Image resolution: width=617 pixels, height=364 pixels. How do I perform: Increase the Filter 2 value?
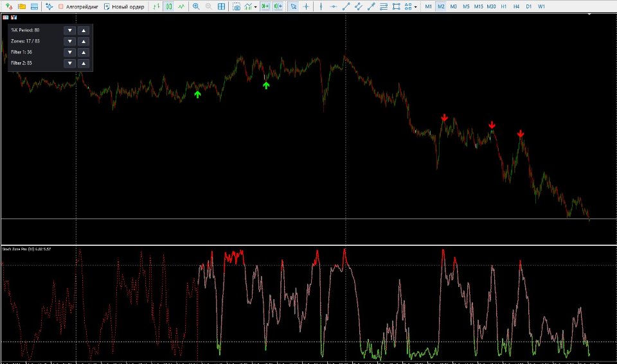[84, 64]
